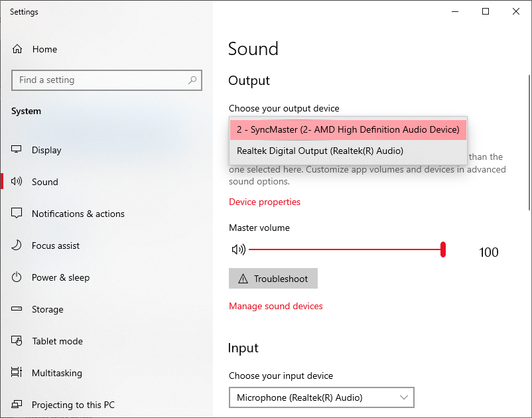
Task: Open the Microphone input device dropdown
Action: pos(321,397)
